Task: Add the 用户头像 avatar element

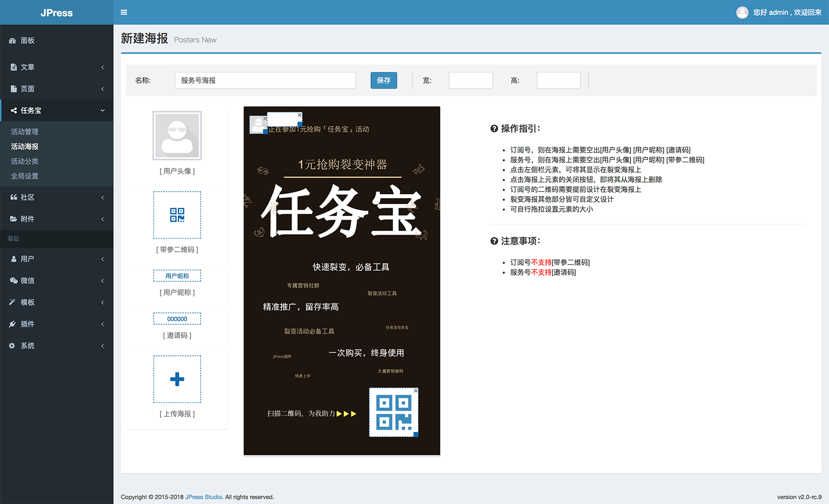Action: [177, 136]
